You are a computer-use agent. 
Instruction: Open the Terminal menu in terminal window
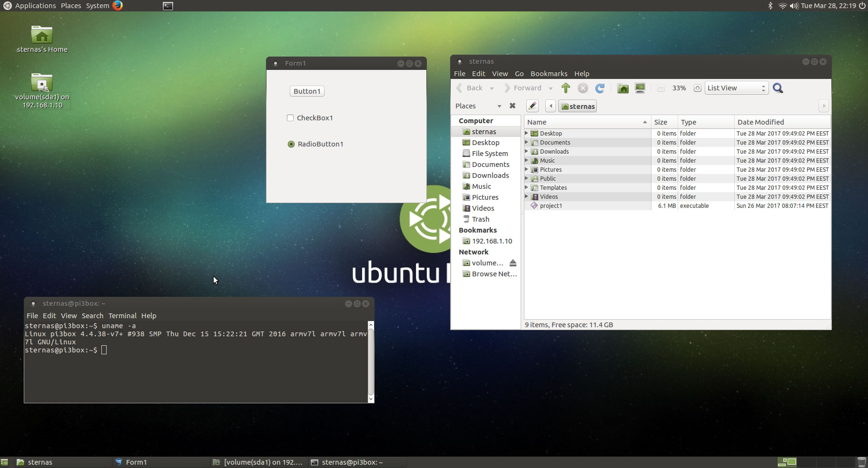pyautogui.click(x=122, y=316)
